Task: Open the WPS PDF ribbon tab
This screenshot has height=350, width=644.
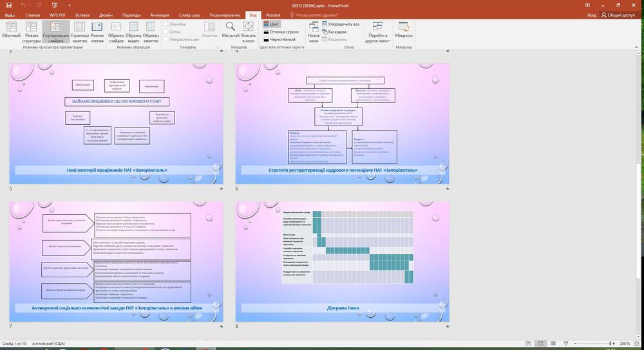Action: [x=57, y=15]
